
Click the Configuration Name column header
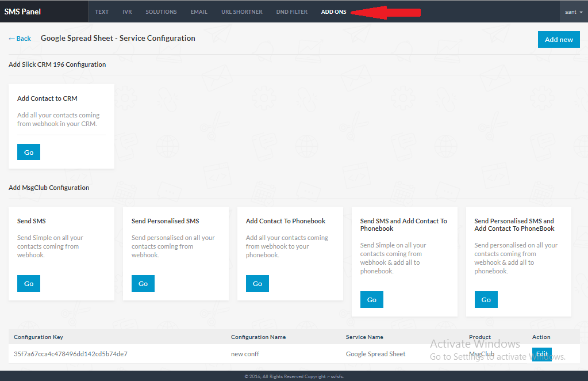(x=259, y=337)
